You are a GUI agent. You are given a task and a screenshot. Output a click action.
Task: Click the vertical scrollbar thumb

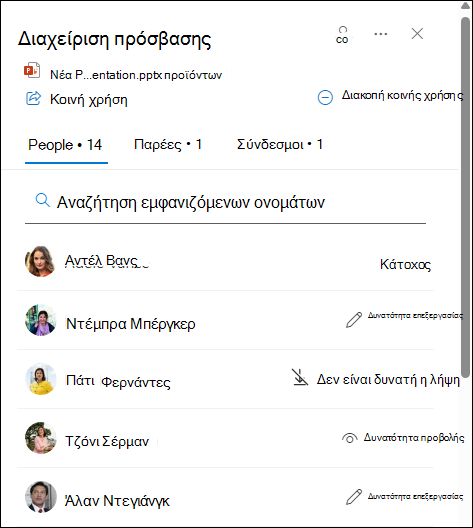click(465, 198)
